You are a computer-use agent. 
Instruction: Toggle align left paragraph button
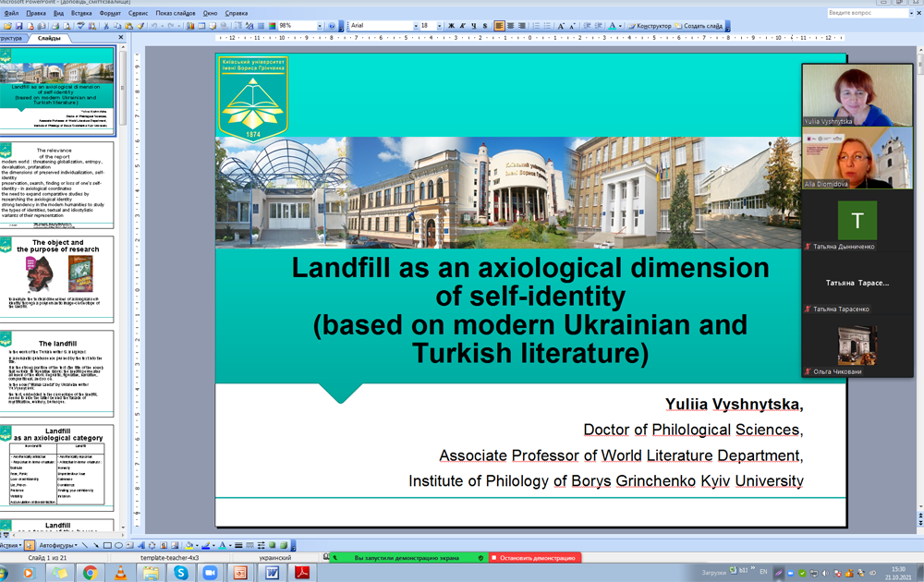point(500,26)
